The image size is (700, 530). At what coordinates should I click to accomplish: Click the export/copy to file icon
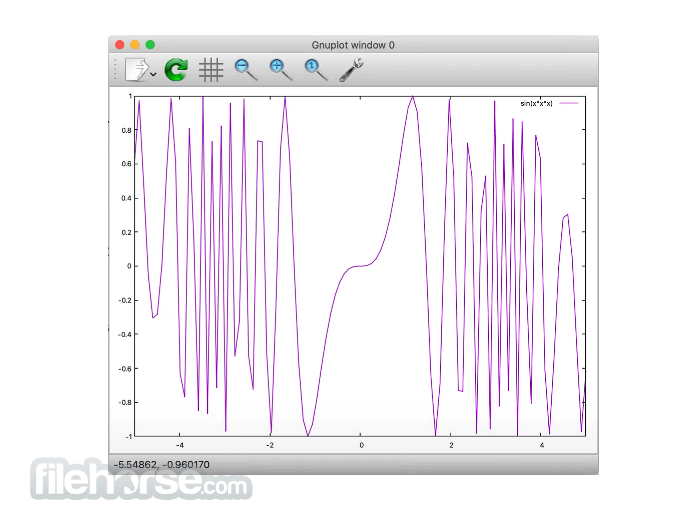point(137,70)
